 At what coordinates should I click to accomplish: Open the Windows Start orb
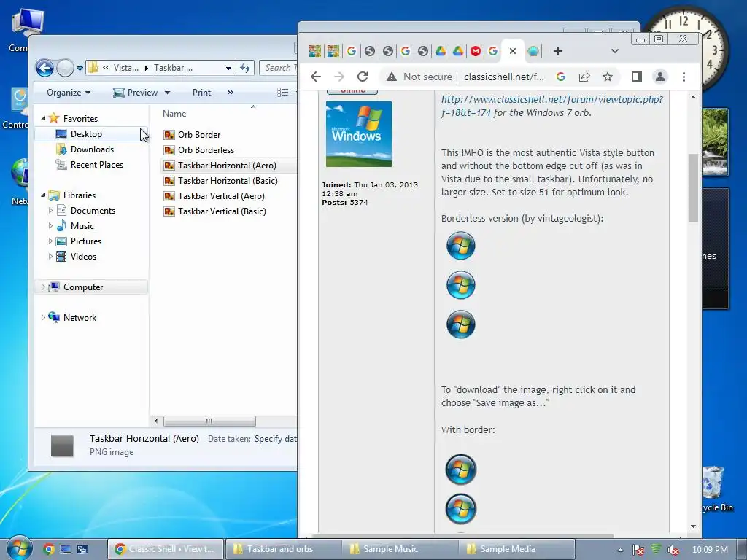(x=18, y=548)
